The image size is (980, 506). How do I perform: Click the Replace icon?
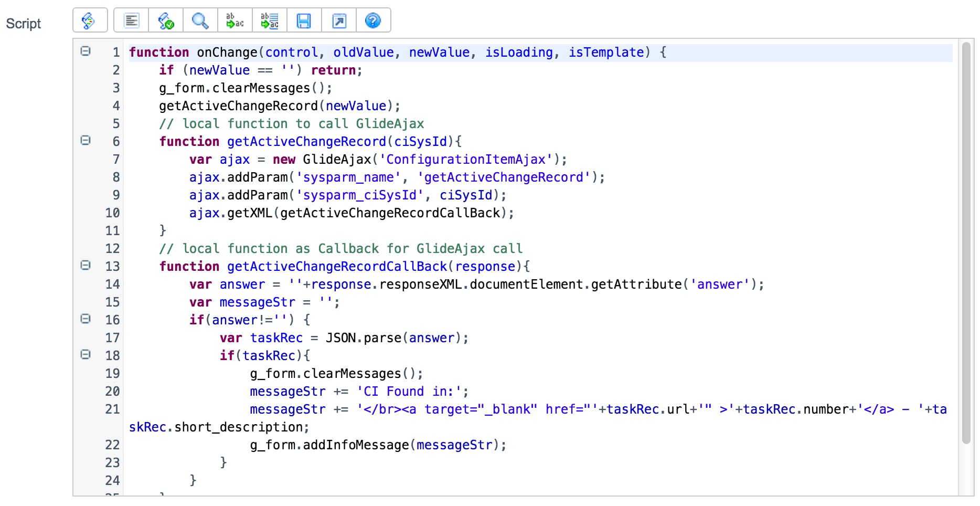[x=235, y=20]
